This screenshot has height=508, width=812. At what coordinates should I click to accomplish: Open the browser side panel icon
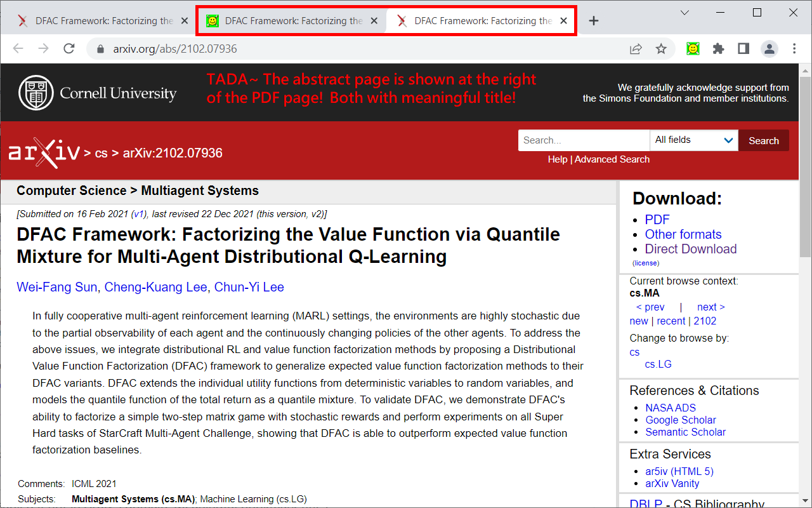tap(743, 48)
